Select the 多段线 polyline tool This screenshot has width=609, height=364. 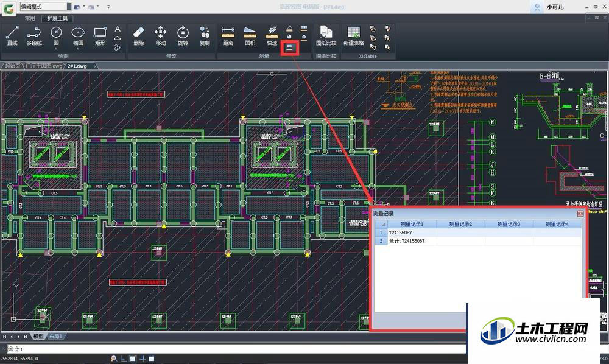(x=34, y=36)
